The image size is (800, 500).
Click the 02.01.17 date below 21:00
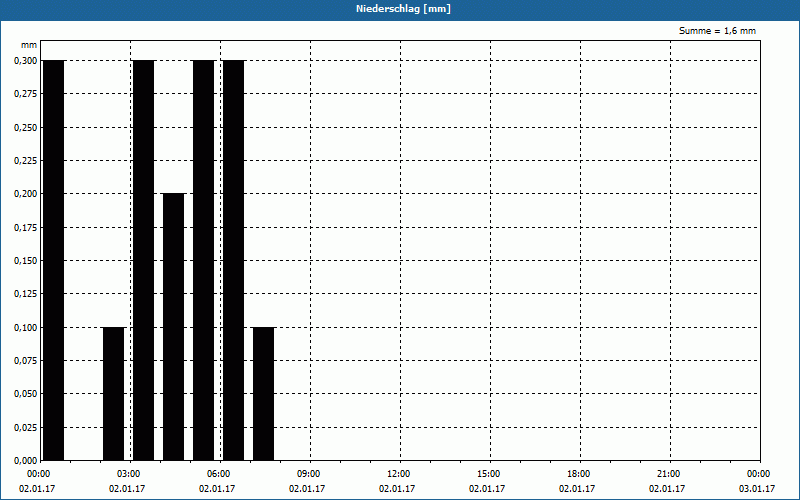(667, 489)
